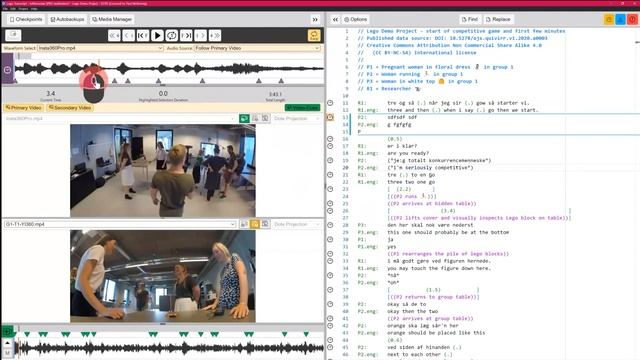
Task: Click the up-arrow button beside the bottom waveform
Action: coord(7,343)
